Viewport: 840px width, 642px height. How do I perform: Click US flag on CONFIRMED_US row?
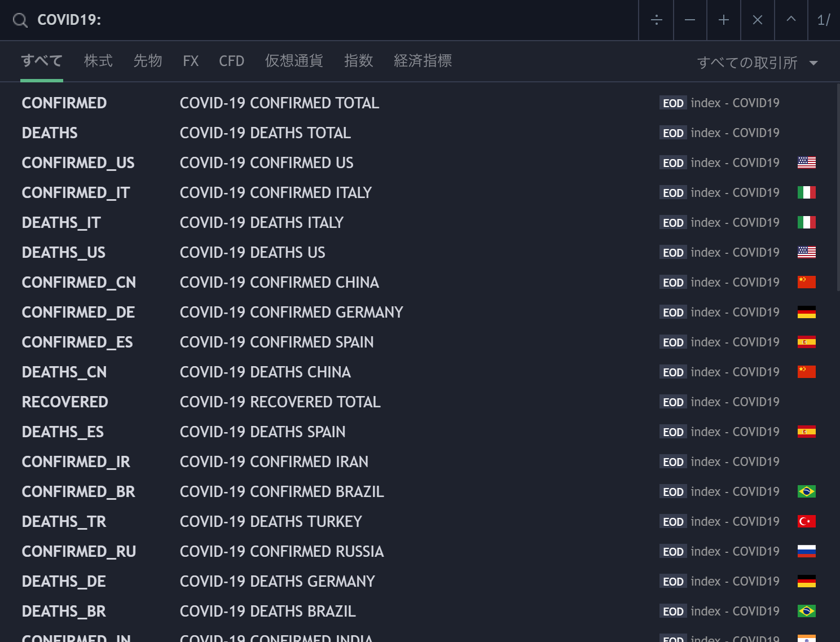(806, 162)
